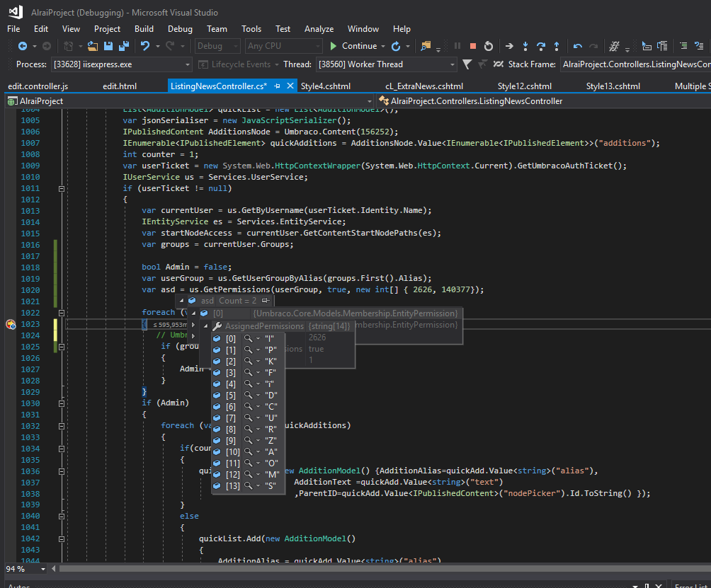The height and width of the screenshot is (588, 711).
Task: Click the Step Over icon
Action: point(541,46)
